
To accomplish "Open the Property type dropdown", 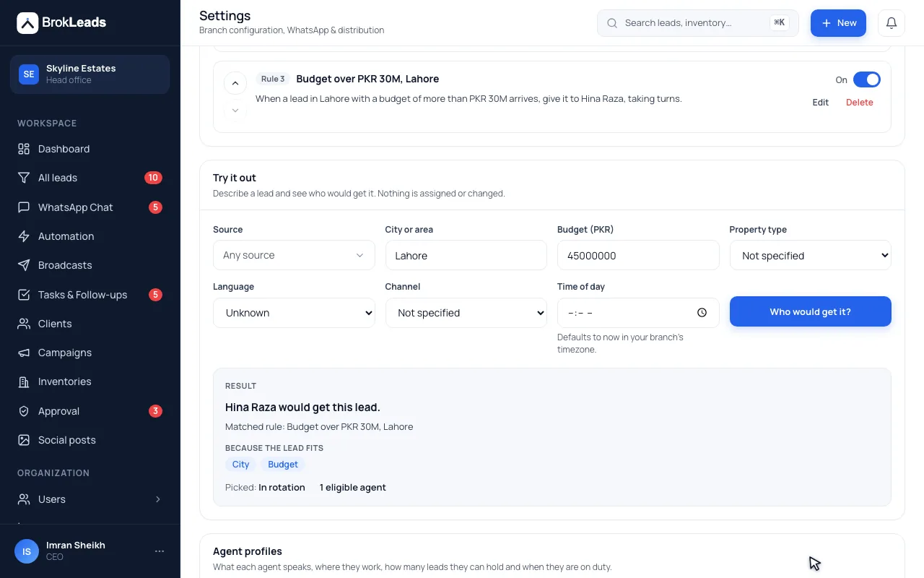I will (810, 255).
